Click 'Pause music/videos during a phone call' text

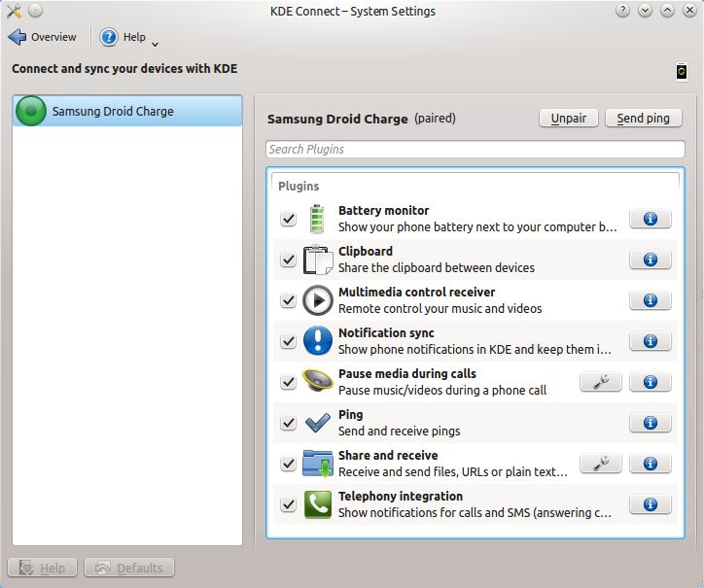442,390
